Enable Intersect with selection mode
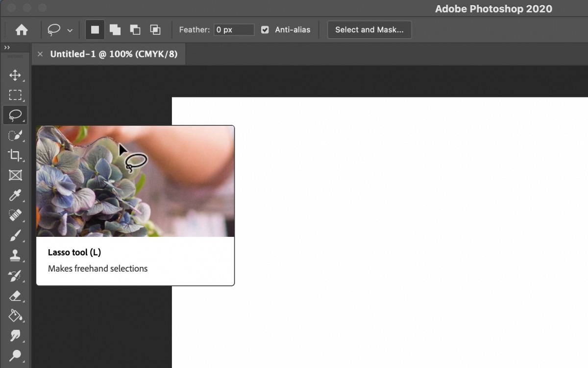Screen dimensions: 588x368 coord(155,30)
